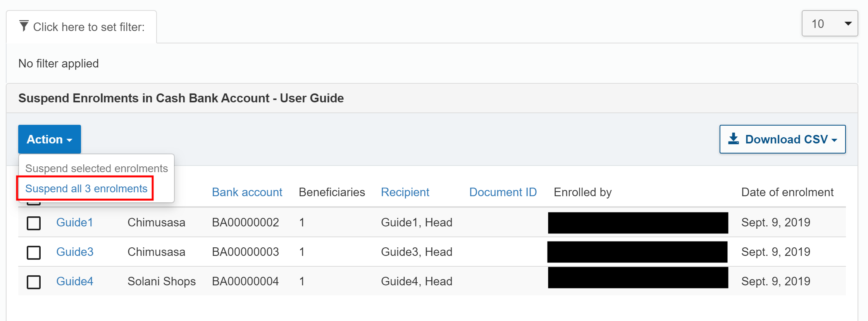Image resolution: width=868 pixels, height=321 pixels.
Task: Select Suspend all 3 enrolments
Action: (x=86, y=188)
